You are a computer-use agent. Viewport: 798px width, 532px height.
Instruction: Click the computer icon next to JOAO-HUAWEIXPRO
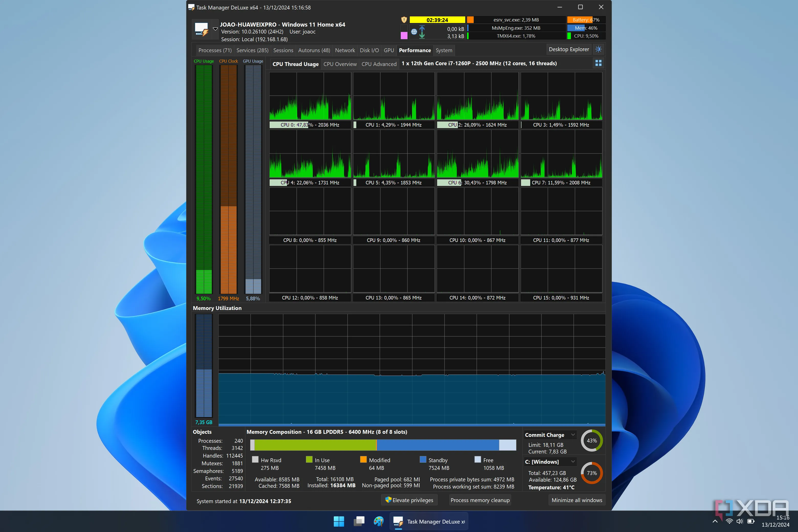click(201, 29)
